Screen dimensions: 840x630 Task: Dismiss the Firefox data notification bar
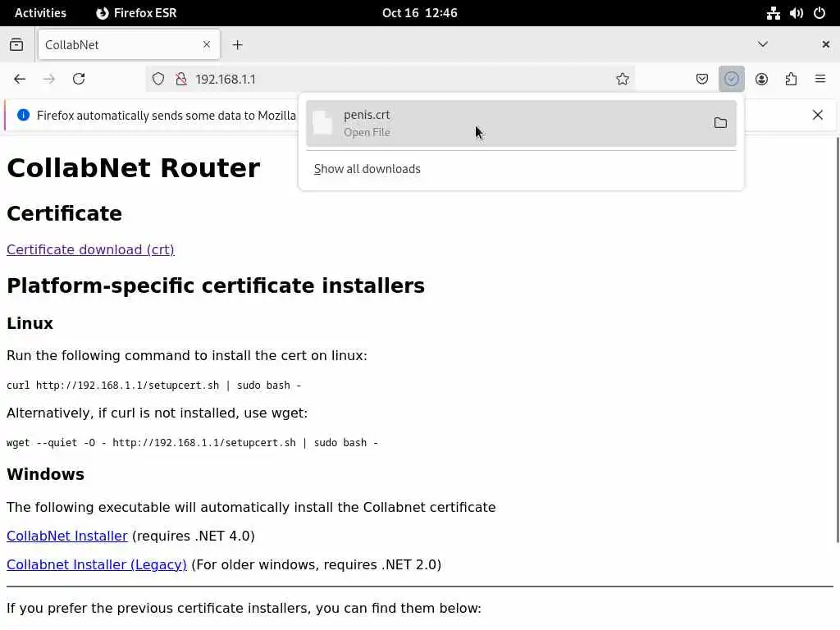pos(818,115)
